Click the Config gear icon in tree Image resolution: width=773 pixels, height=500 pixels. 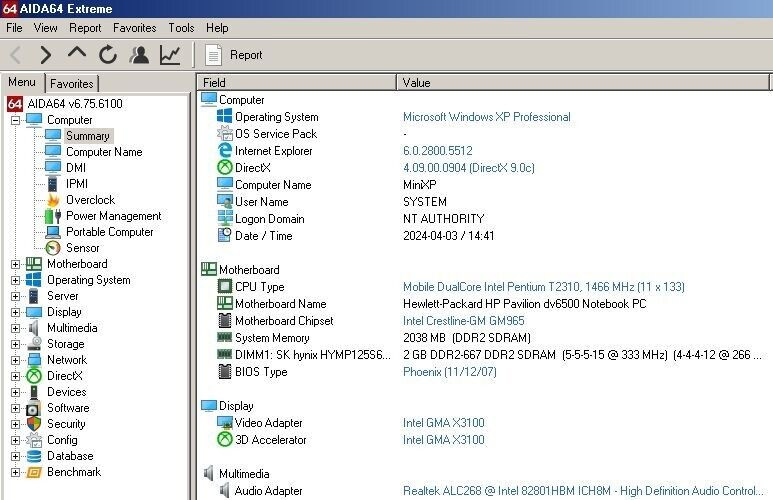34,440
